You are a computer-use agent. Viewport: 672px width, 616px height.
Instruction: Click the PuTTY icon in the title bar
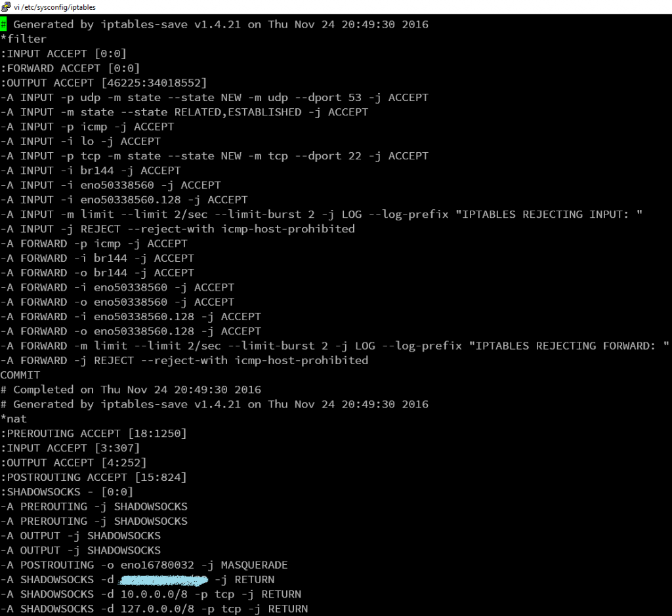(7, 7)
